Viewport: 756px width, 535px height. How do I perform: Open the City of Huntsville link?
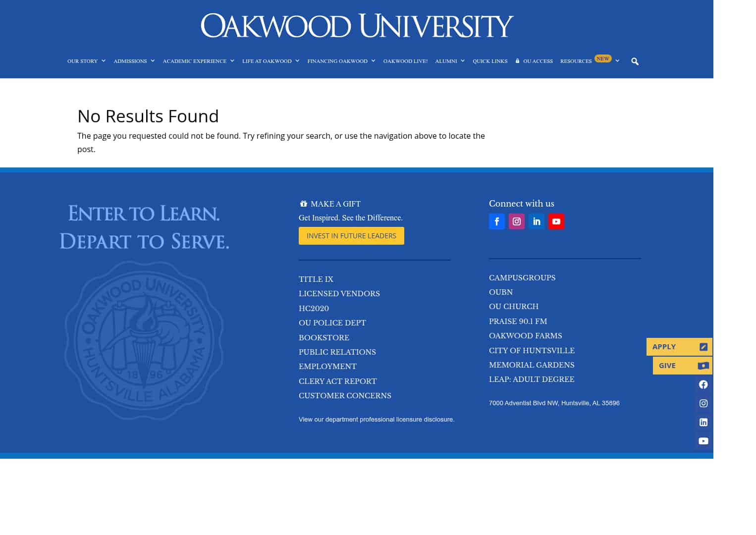point(532,351)
